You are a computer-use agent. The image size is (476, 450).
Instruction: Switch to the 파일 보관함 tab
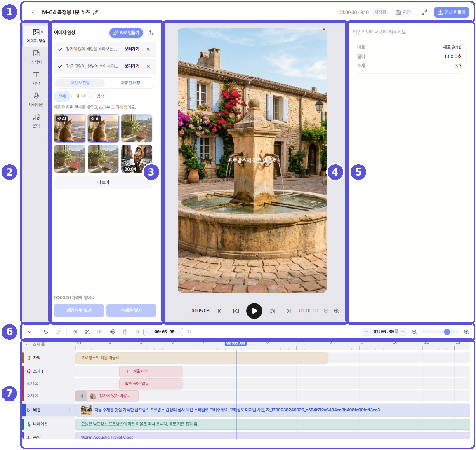click(x=80, y=83)
